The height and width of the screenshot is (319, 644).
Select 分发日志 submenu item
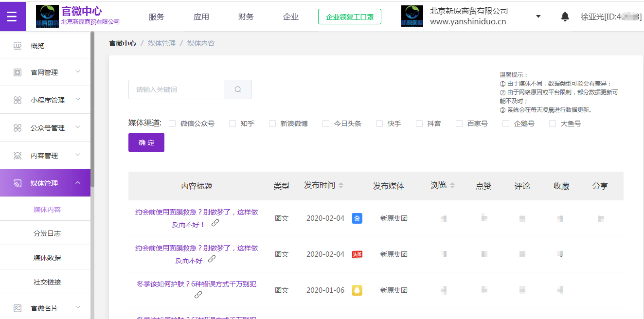click(47, 233)
